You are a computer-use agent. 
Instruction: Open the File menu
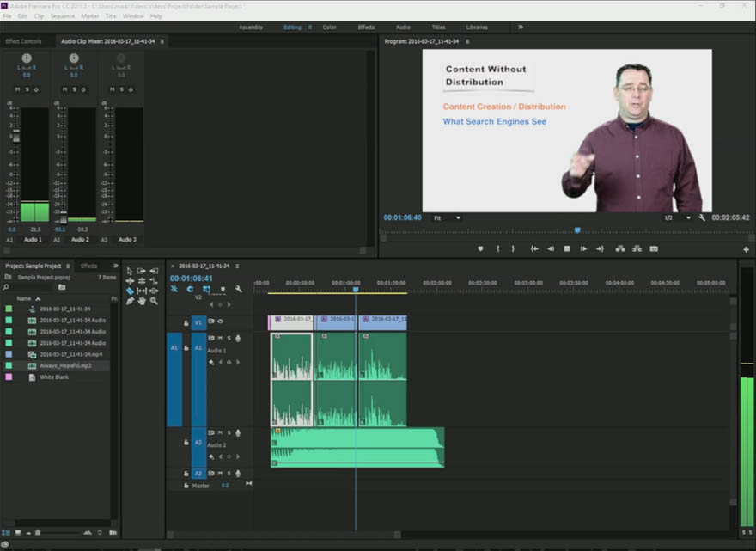(x=7, y=16)
